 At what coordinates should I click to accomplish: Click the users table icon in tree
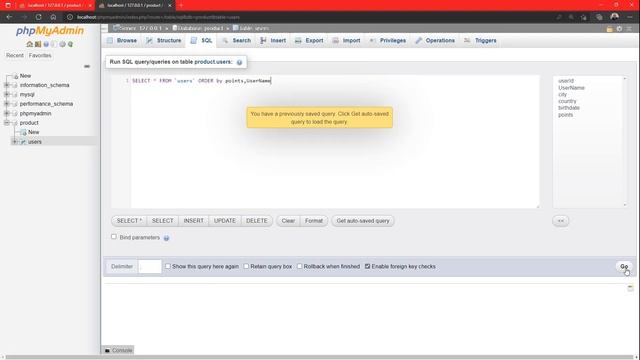pos(23,142)
